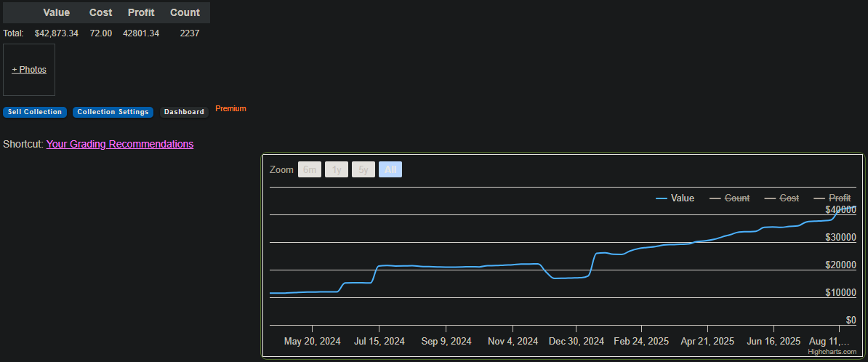Image resolution: width=868 pixels, height=362 pixels.
Task: Sort by the Cost column header
Action: (x=101, y=12)
